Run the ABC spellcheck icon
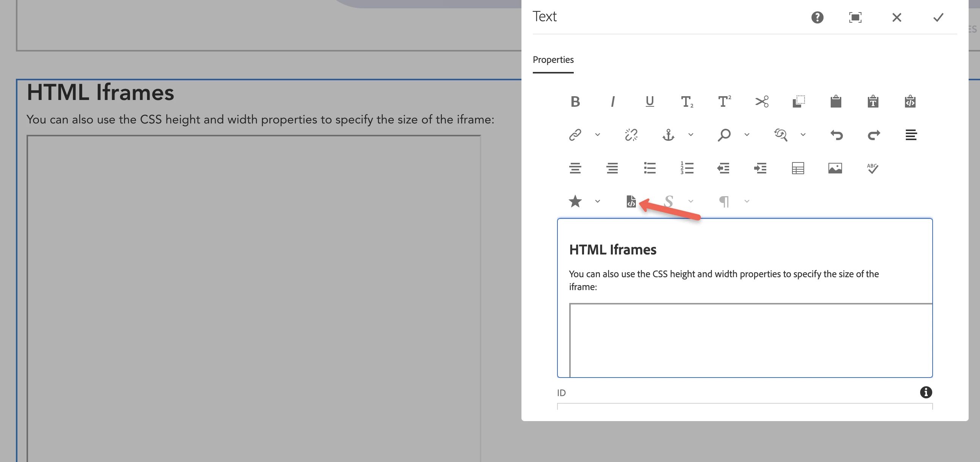Image resolution: width=980 pixels, height=462 pixels. (872, 168)
